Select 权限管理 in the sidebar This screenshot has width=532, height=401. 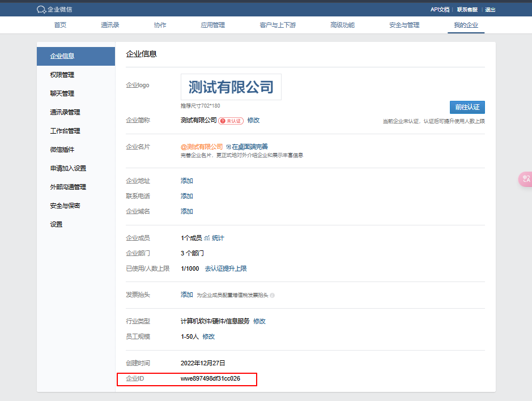[62, 75]
